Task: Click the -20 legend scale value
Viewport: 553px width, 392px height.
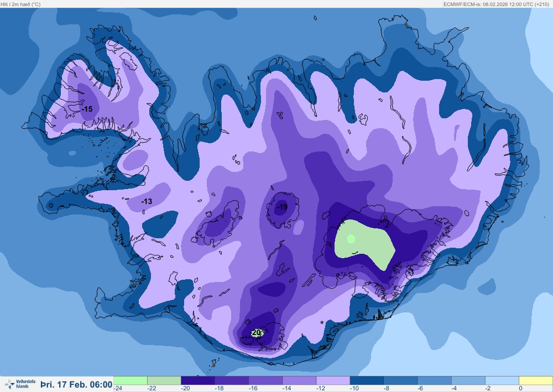Action: (185, 389)
